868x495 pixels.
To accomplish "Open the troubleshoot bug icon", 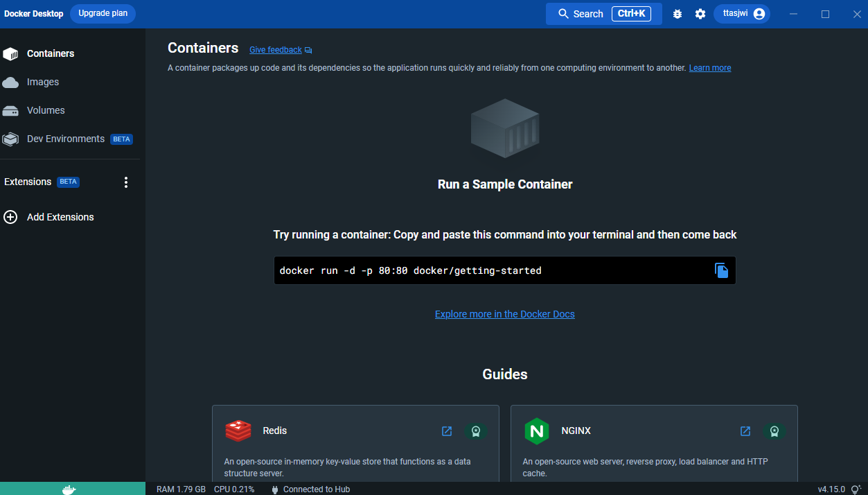I will pyautogui.click(x=677, y=14).
